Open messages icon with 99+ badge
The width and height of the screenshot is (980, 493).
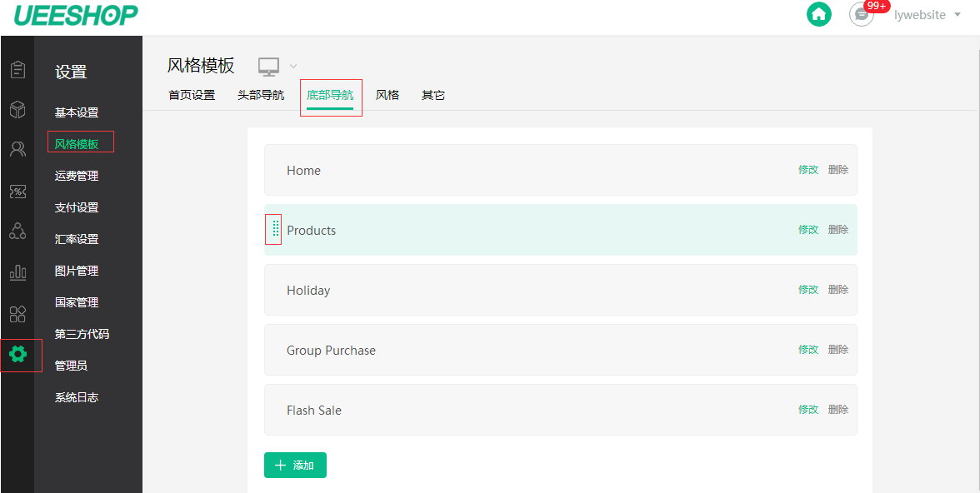coord(862,14)
